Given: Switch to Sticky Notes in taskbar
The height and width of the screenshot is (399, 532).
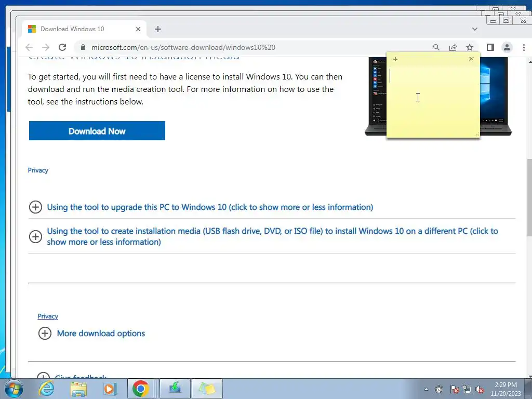Looking at the screenshot, I should [207, 389].
